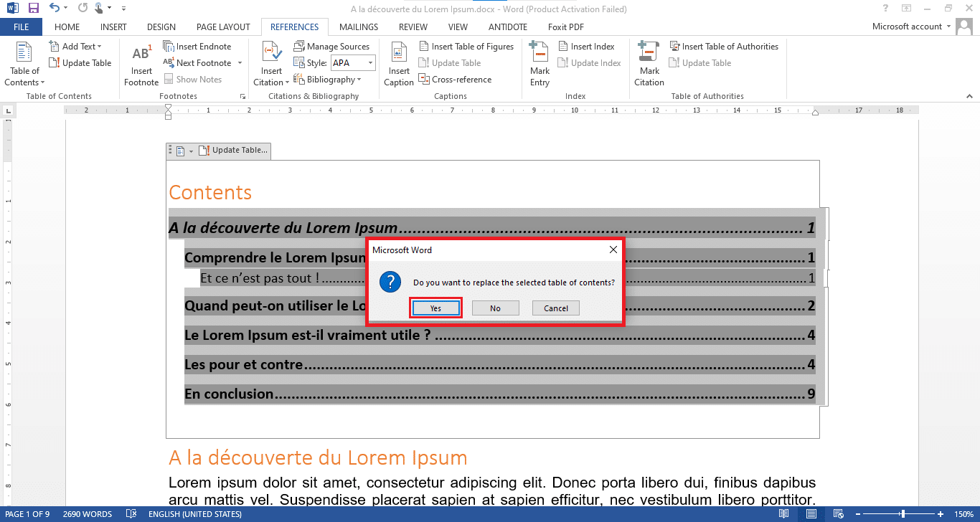Click 2690 WORDS in status bar

point(88,514)
